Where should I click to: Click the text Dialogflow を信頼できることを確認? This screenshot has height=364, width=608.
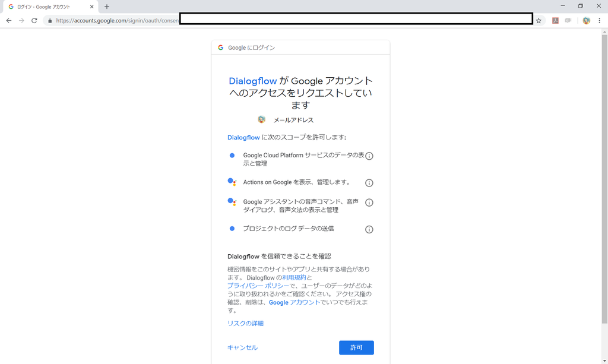coord(279,257)
